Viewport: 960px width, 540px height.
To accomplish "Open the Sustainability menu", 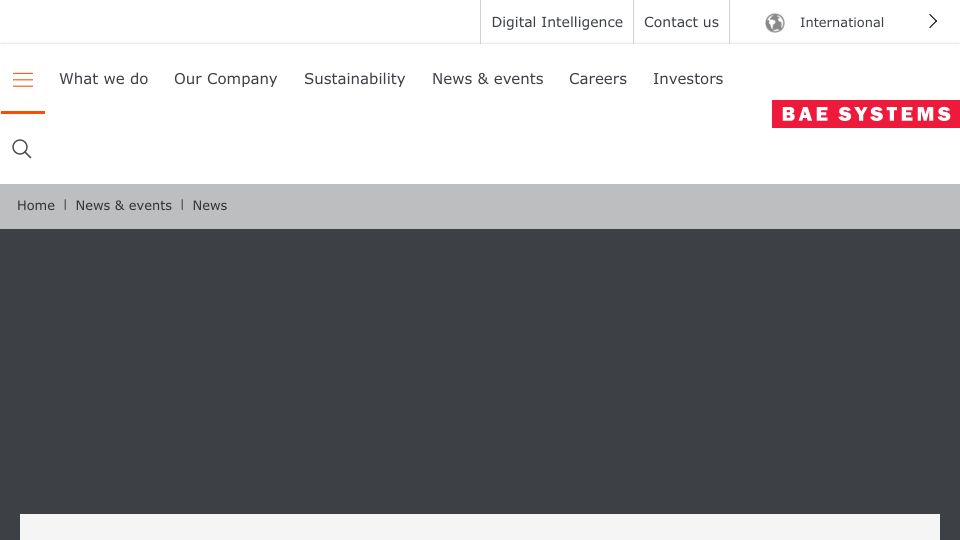I will coord(354,79).
